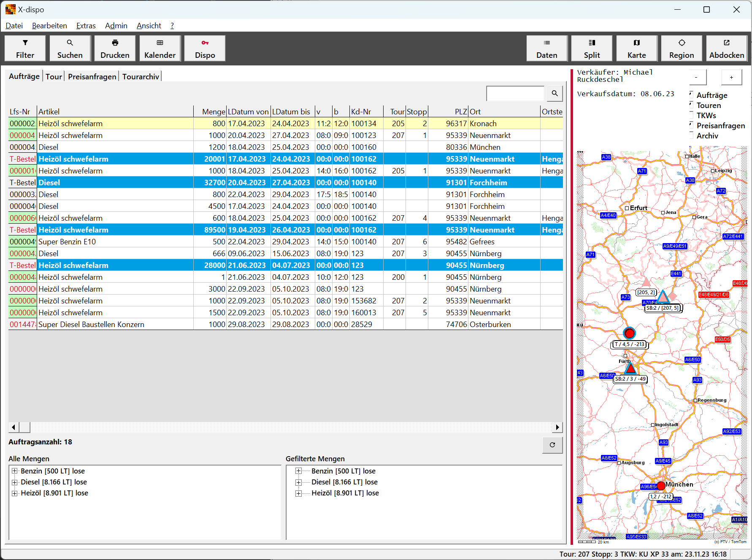Enable the TKWs checkbox

coord(691,114)
